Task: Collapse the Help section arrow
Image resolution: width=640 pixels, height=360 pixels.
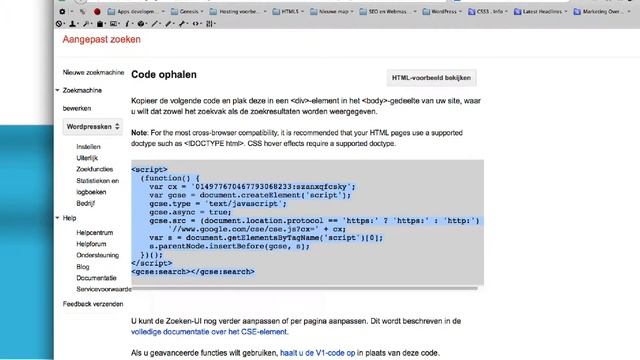Action: point(58,218)
